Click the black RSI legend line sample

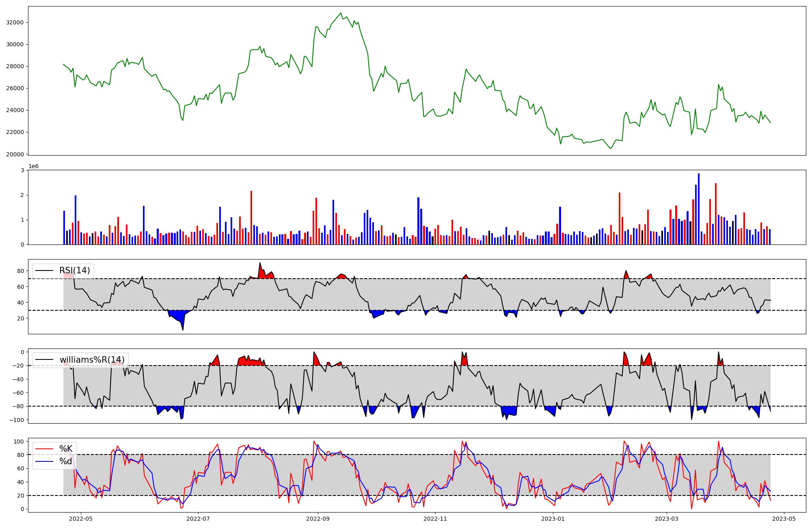44,270
